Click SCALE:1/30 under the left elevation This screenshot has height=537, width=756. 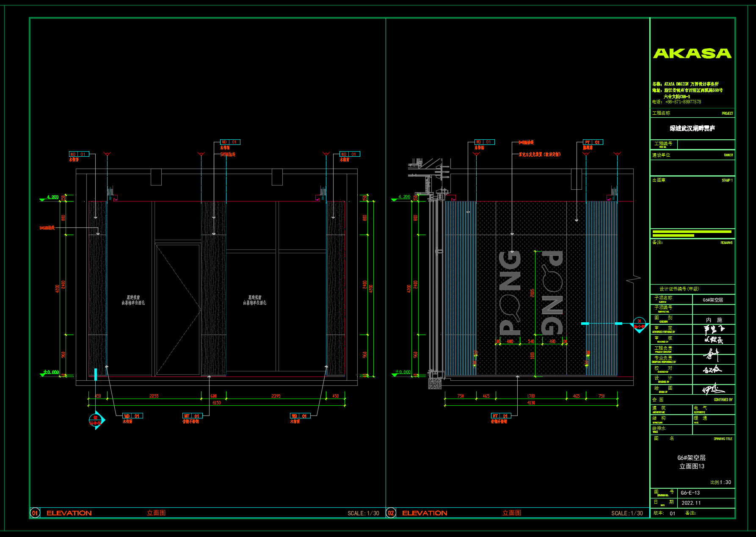point(363,513)
